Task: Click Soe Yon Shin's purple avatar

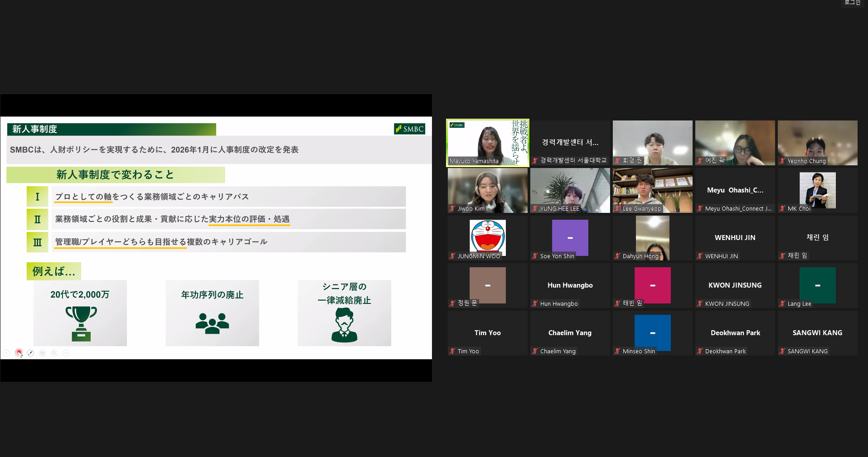Action: point(570,238)
